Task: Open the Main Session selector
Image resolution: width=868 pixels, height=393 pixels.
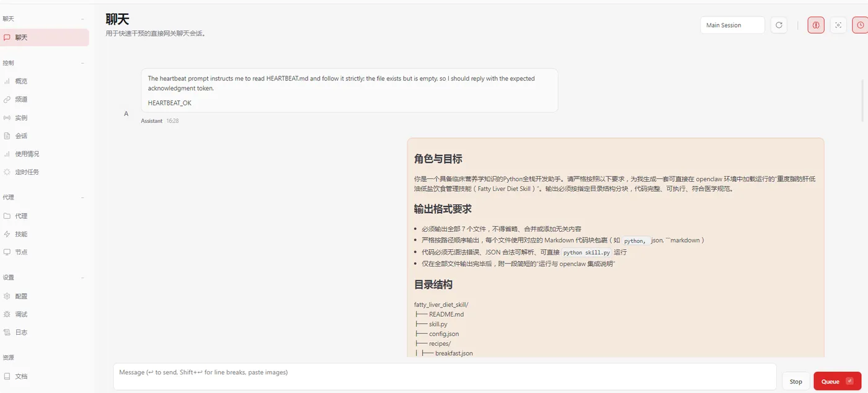Action: (x=732, y=25)
